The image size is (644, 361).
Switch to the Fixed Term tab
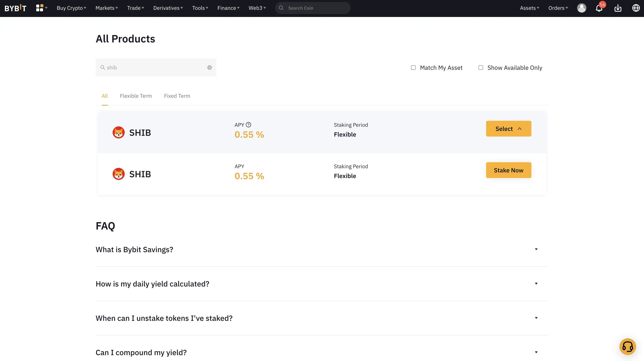[177, 96]
